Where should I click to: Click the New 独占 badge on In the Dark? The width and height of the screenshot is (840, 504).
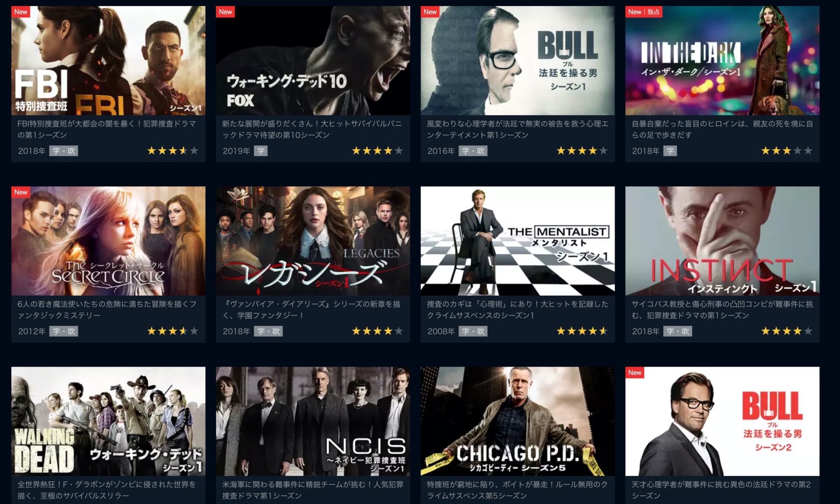click(644, 12)
